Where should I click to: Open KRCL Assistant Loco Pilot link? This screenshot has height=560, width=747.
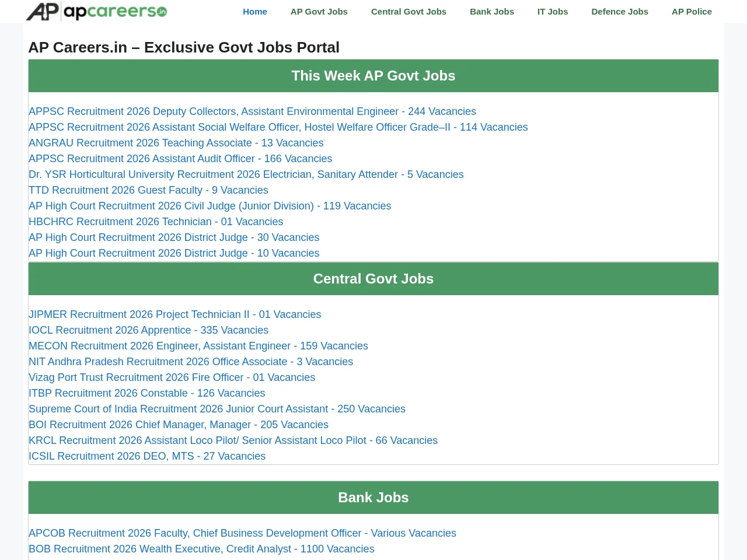pos(233,440)
